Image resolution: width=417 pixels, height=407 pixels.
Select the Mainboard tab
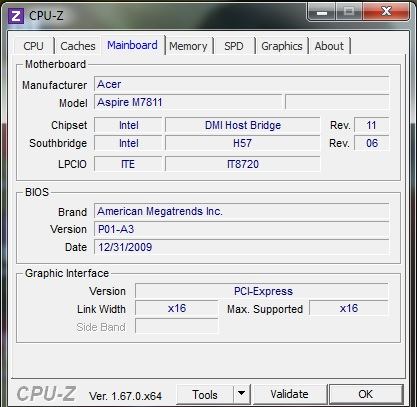click(x=132, y=45)
